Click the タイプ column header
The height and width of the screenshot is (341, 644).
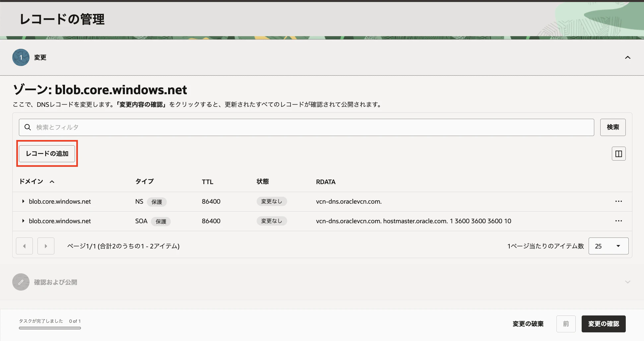tap(145, 181)
